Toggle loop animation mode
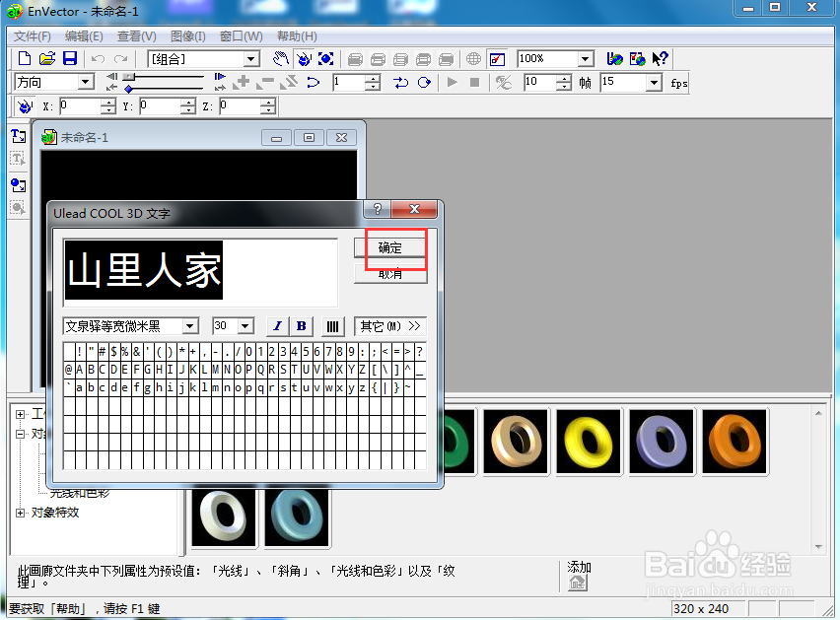 [x=424, y=82]
